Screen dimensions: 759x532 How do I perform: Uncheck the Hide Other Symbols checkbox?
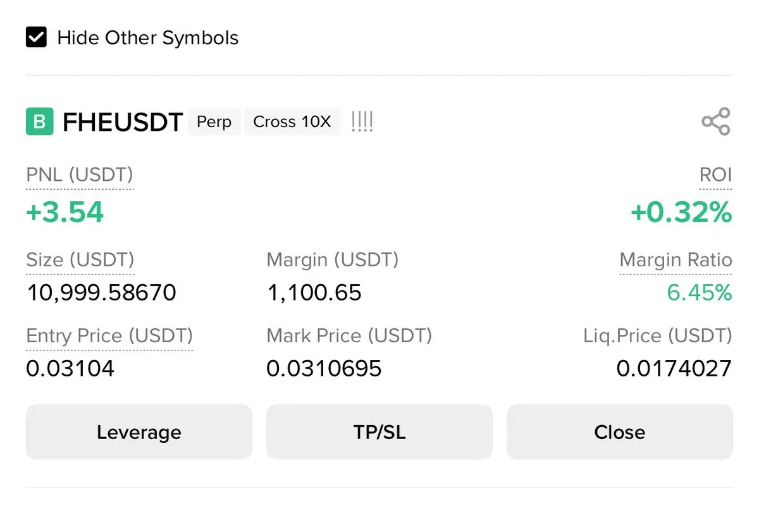point(36,37)
